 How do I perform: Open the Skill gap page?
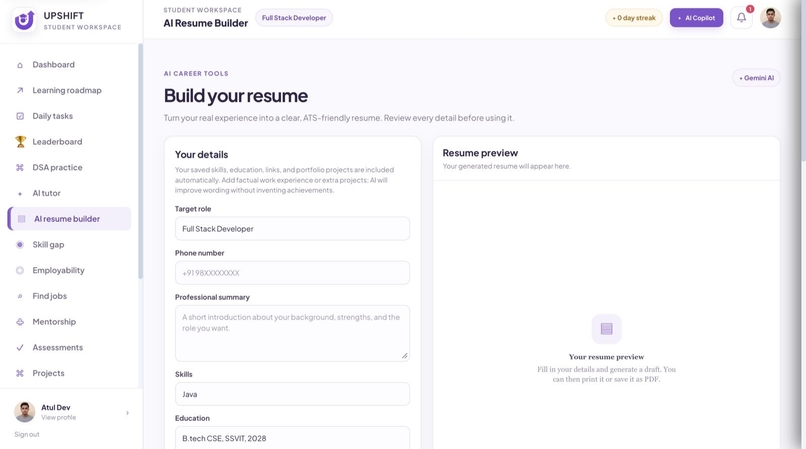point(69,245)
